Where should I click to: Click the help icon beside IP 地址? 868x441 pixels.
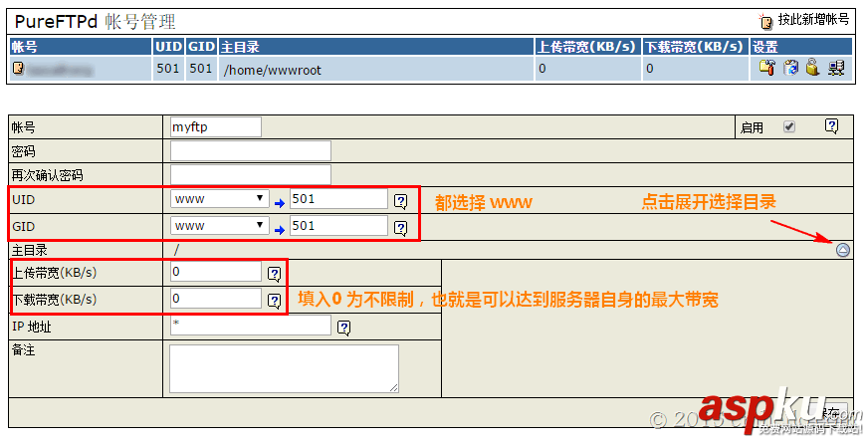(344, 329)
